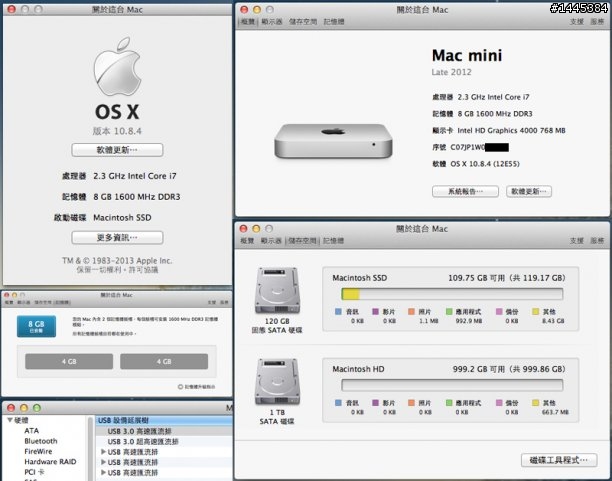The width and height of the screenshot is (612, 481).
Task: Click the Apple logo in the OS X window
Action: (x=117, y=66)
